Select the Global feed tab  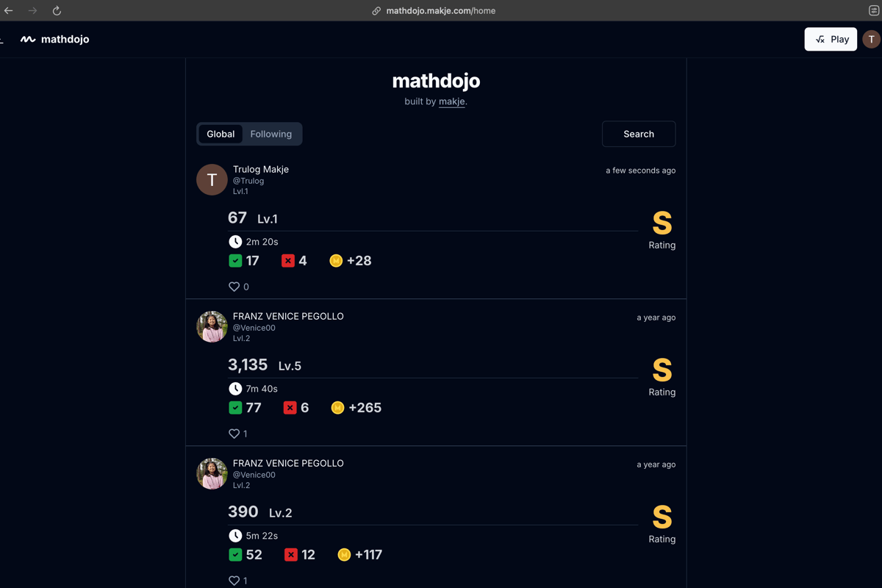[220, 134]
